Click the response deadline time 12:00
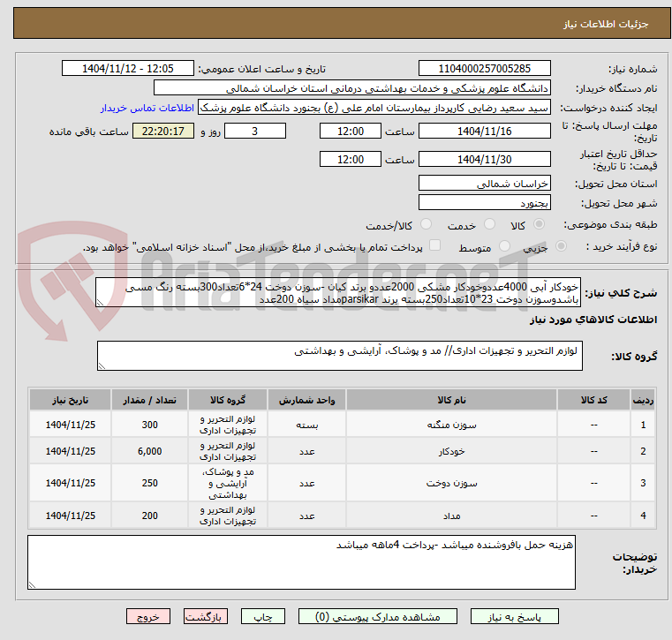The height and width of the screenshot is (640, 672). (351, 131)
